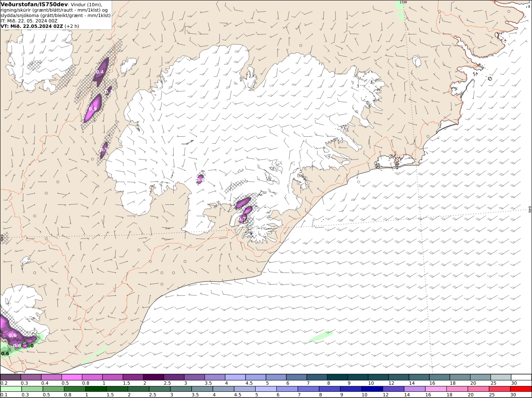Pick bottom-row swatch between 14 and 16
532x398 pixels.
(415, 389)
